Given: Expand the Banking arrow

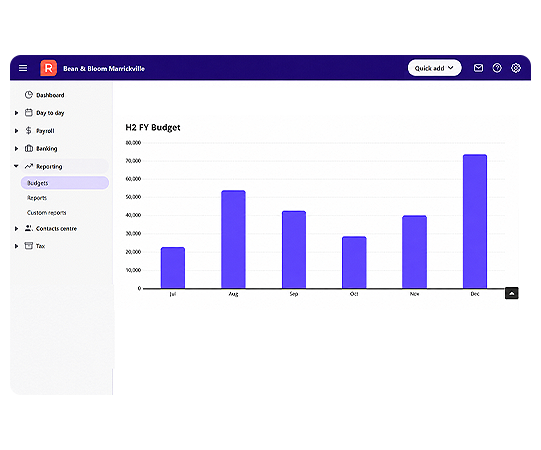Looking at the screenshot, I should point(16,148).
